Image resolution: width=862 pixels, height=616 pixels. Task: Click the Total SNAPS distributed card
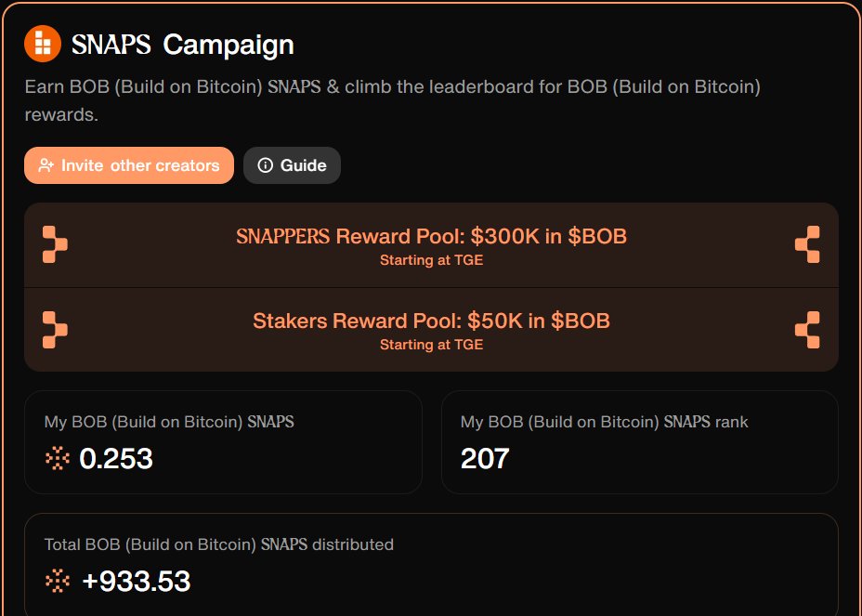432,565
